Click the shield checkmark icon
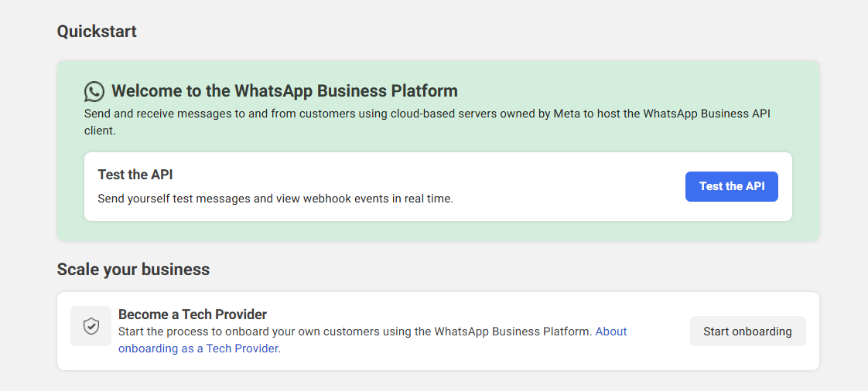Screen dimensions: 868x391 [x=91, y=326]
